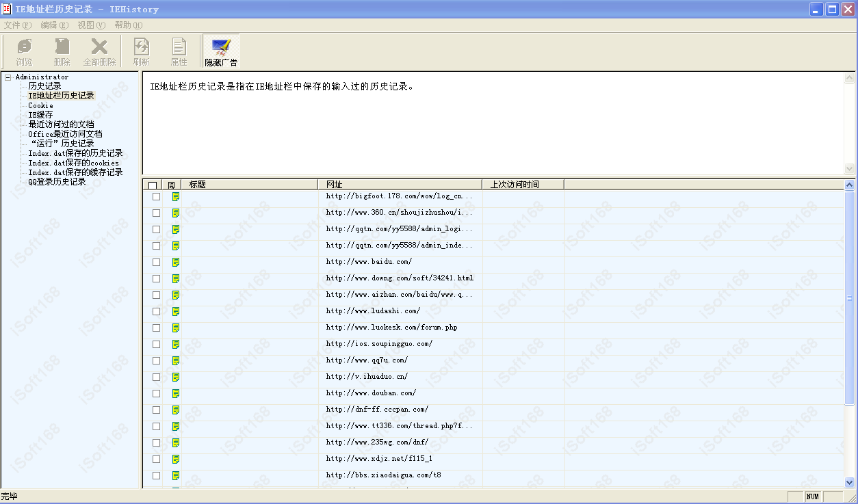
Task: Click the note icon for dnf-ff.cccpan.com row
Action: (176, 410)
